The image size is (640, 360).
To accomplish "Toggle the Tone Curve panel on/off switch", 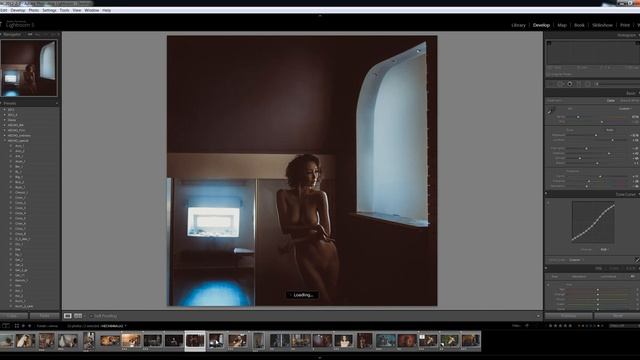I will [x=546, y=193].
